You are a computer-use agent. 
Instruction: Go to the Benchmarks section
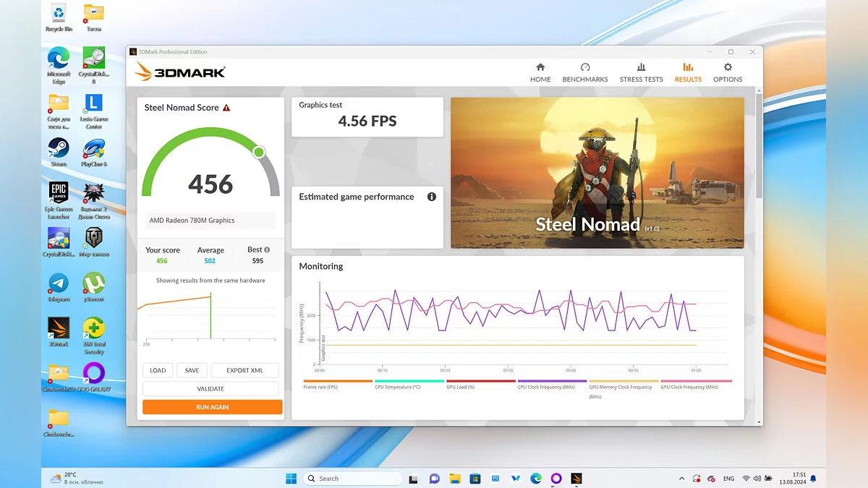click(585, 72)
